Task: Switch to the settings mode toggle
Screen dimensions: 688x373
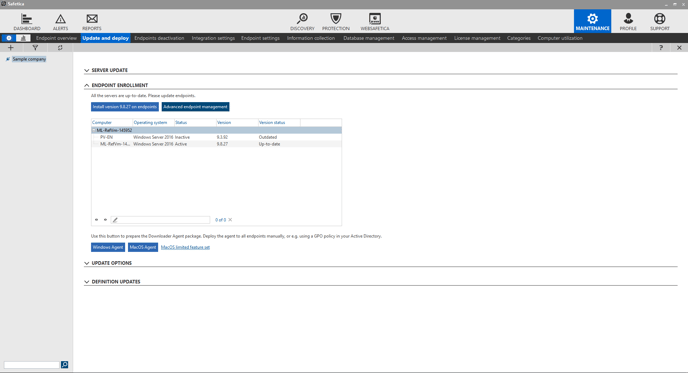Action: tap(9, 38)
